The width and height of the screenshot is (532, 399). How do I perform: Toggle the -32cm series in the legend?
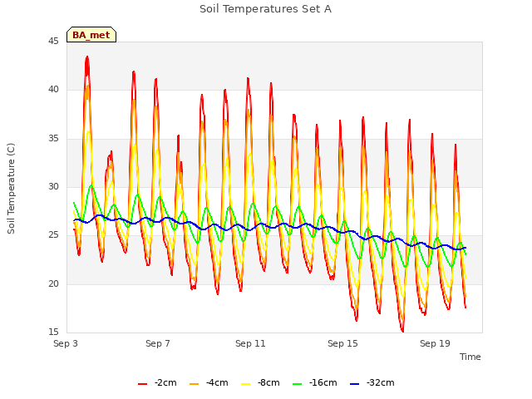[372, 382]
